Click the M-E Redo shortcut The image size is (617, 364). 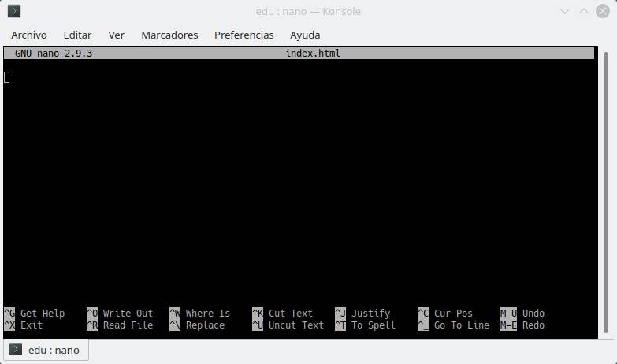point(522,325)
